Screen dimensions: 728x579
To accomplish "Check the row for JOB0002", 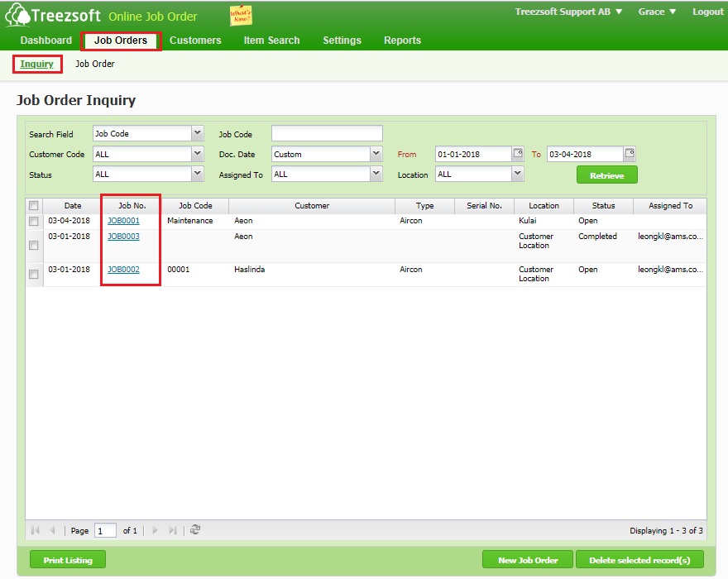I will click(33, 274).
